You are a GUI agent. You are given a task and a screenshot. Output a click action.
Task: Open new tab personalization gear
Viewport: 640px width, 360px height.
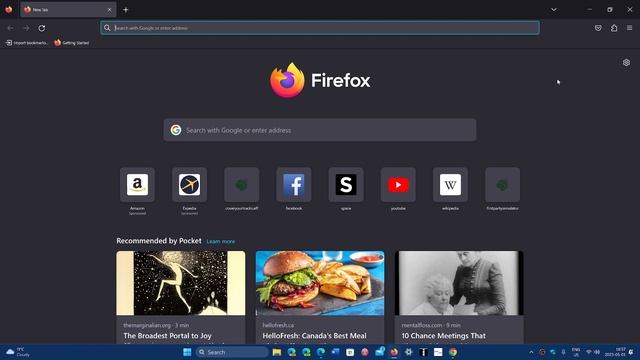click(x=626, y=63)
